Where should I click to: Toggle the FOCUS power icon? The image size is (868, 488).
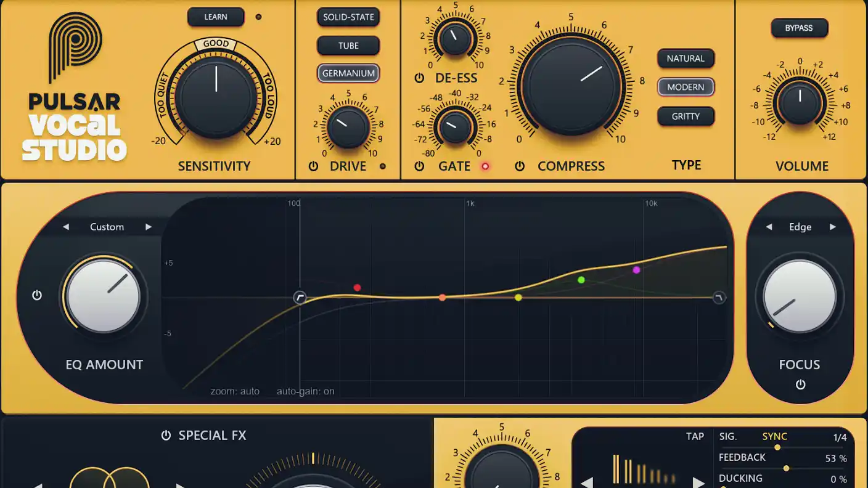coord(800,384)
